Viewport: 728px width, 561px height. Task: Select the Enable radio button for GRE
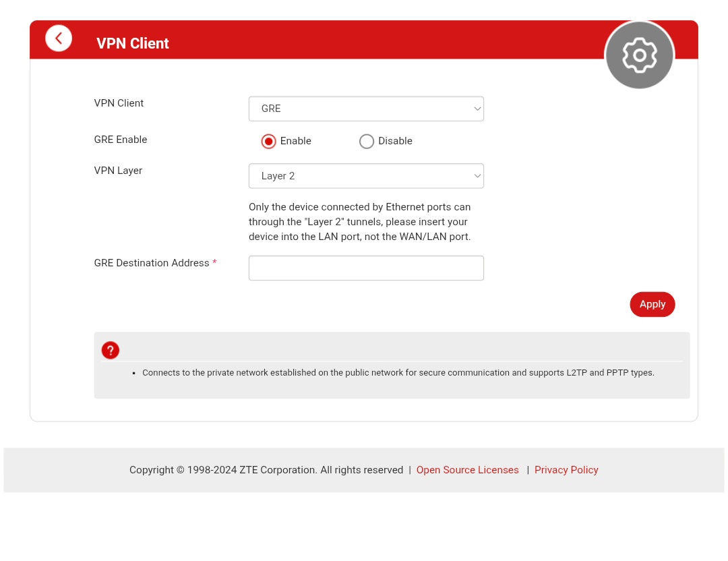point(268,141)
